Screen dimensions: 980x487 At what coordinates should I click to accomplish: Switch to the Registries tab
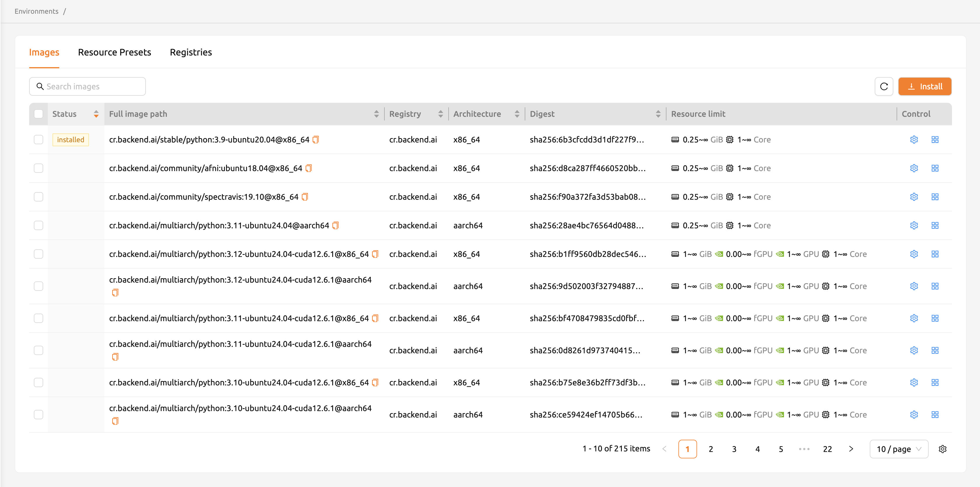click(x=190, y=52)
